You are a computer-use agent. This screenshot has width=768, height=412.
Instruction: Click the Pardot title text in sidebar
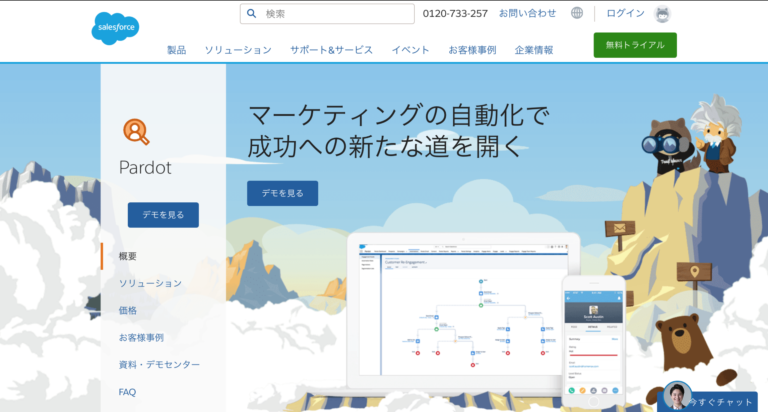click(x=145, y=168)
